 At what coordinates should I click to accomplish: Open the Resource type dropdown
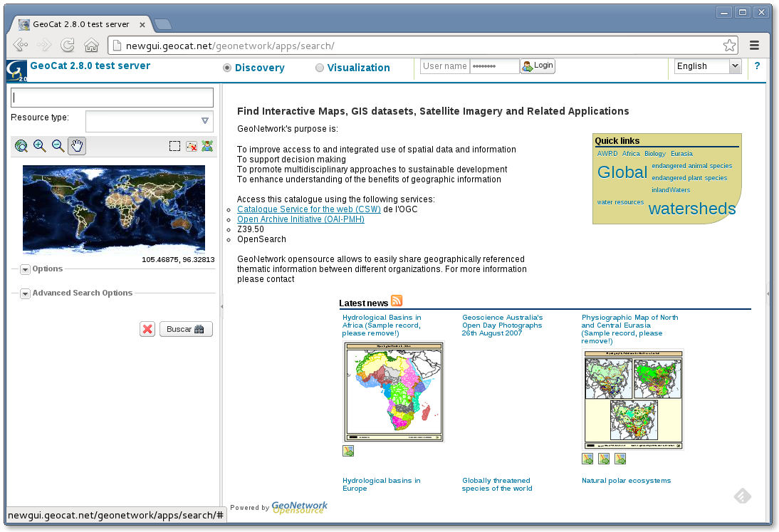tap(204, 121)
